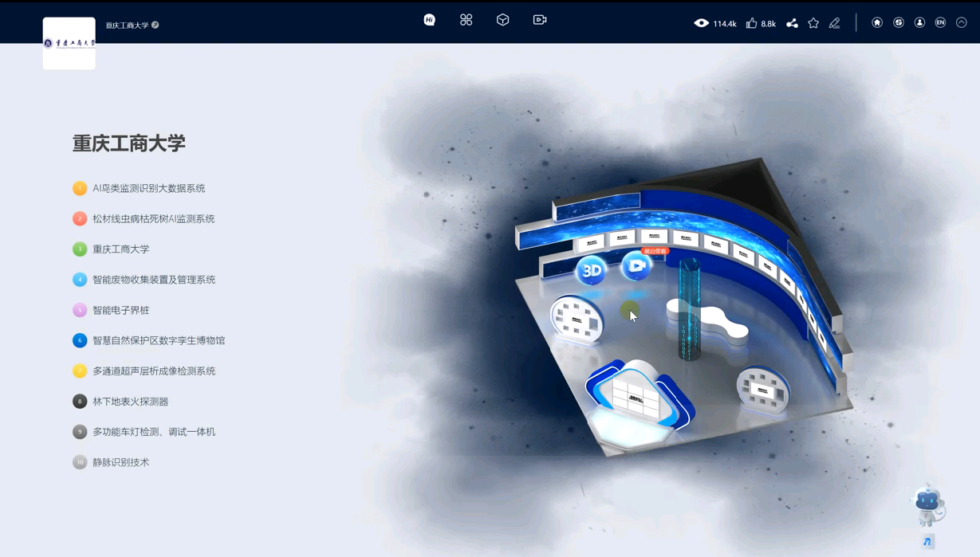The image size is (980, 557).
Task: Click the light-blue number 4 badge
Action: tap(80, 280)
